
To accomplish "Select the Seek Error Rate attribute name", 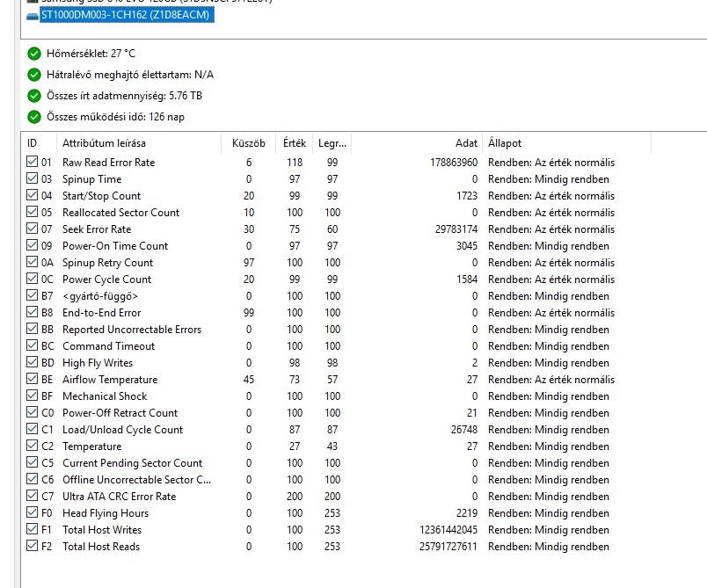I will [x=97, y=229].
